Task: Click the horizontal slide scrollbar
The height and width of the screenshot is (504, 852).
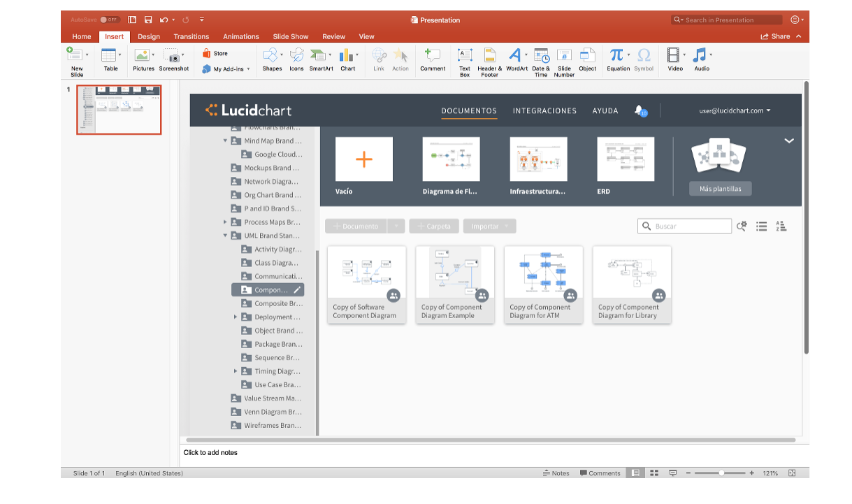Action: click(x=489, y=440)
